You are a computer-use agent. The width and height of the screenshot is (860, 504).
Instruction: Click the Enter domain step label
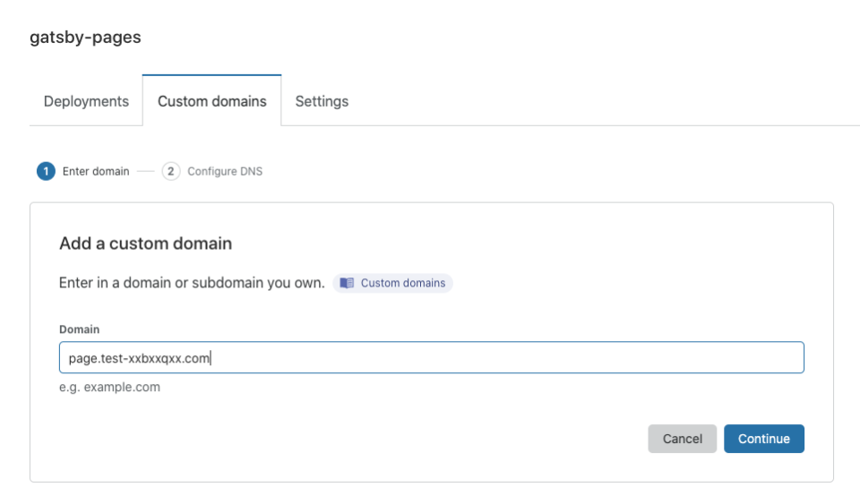96,171
